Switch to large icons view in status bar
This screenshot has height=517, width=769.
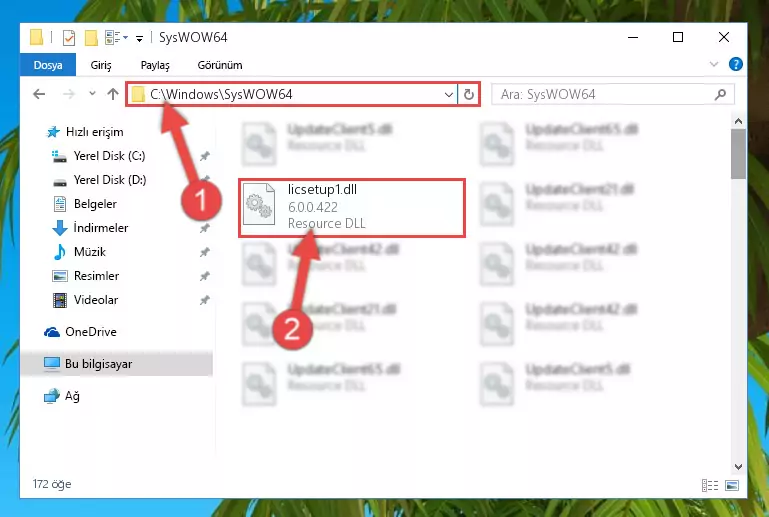point(732,486)
